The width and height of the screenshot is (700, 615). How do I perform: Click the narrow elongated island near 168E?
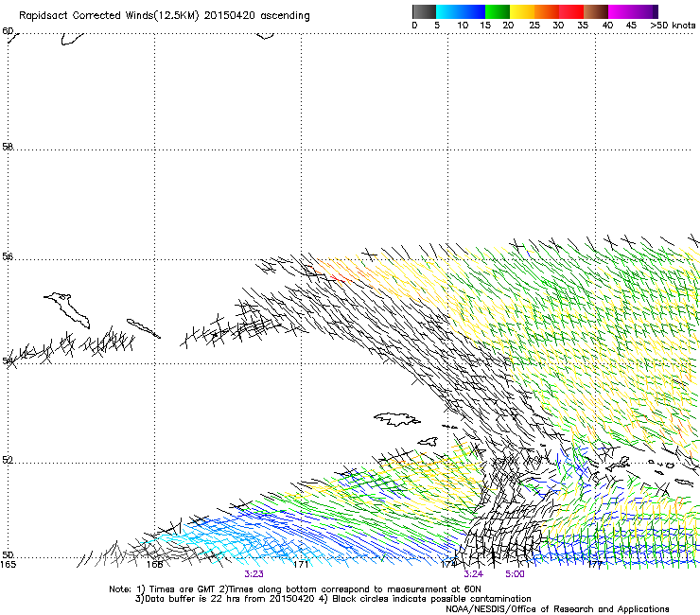click(x=143, y=328)
